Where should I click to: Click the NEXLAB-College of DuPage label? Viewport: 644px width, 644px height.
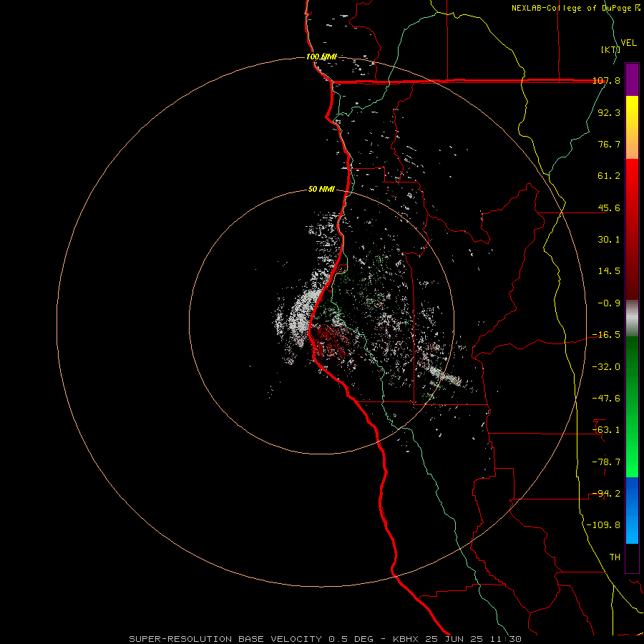pos(572,8)
